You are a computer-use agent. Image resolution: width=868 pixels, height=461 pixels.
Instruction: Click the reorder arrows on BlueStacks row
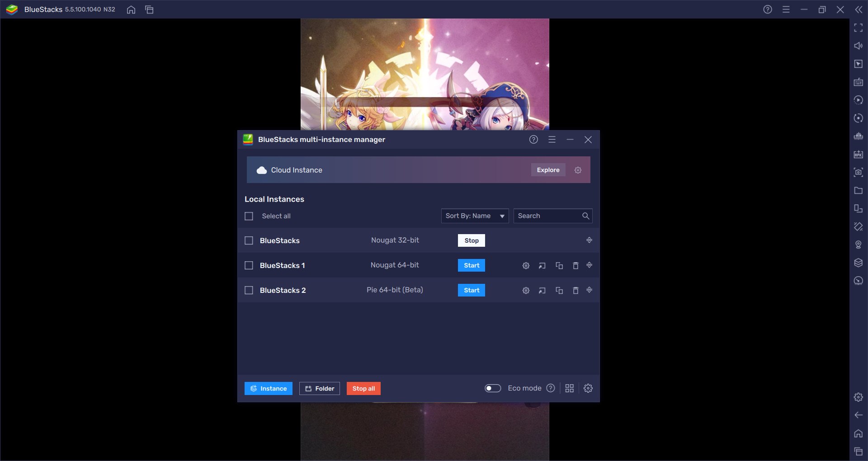coord(589,240)
